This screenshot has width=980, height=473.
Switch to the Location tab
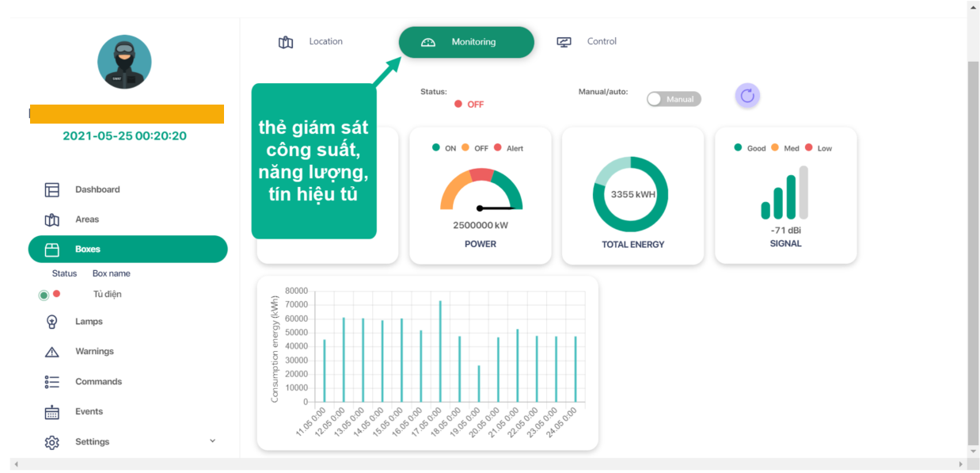(x=310, y=42)
